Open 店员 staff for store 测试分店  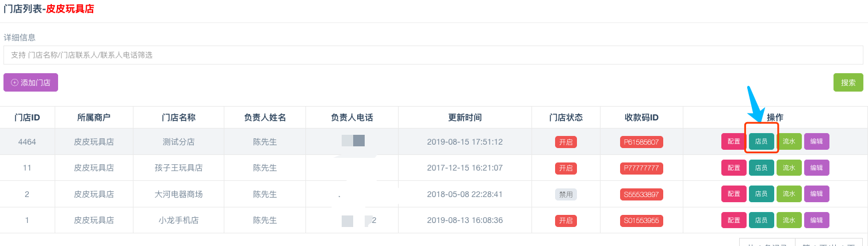(761, 141)
